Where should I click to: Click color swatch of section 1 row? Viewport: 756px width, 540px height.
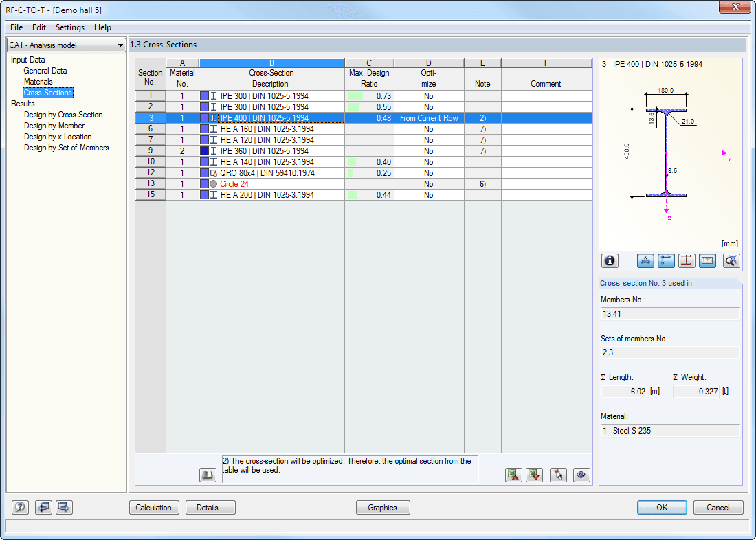point(204,96)
